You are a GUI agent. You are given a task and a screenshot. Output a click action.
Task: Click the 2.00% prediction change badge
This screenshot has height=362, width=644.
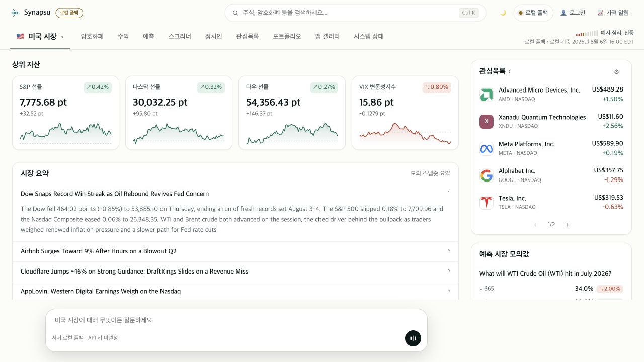click(x=610, y=289)
